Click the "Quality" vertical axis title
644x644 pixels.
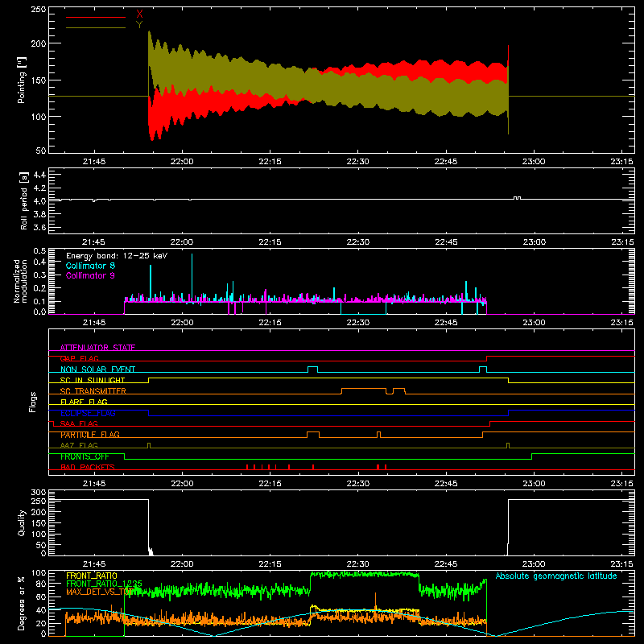(22, 522)
